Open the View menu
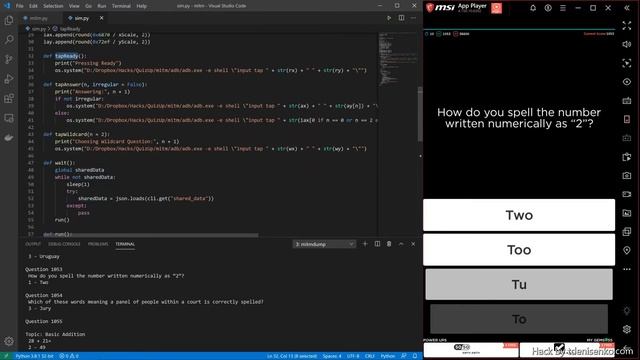This screenshot has height=360, width=640. [x=74, y=6]
